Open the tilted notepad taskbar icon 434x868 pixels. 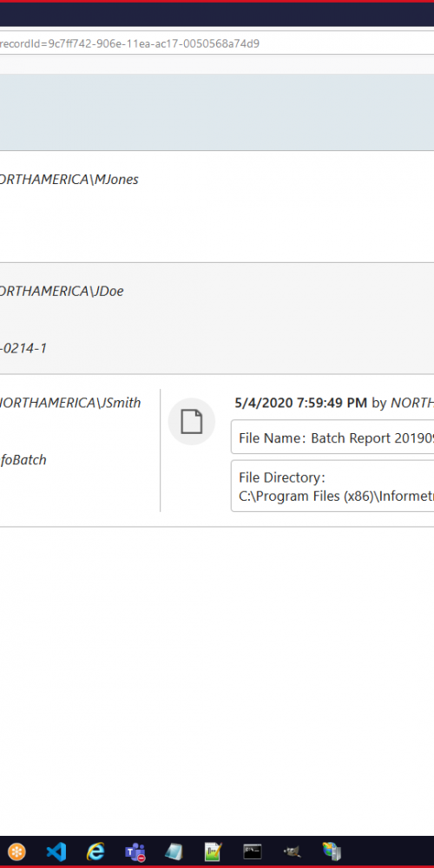[x=174, y=852]
